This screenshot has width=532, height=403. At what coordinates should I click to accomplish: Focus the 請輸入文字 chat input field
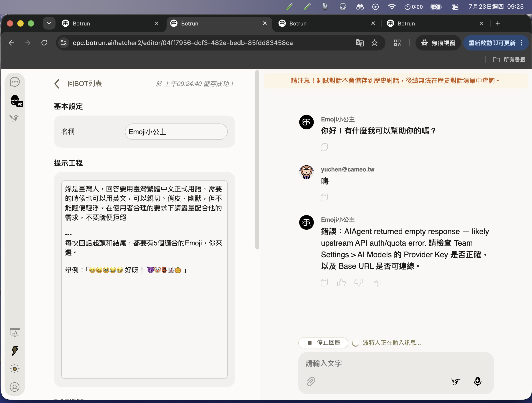[x=396, y=363]
